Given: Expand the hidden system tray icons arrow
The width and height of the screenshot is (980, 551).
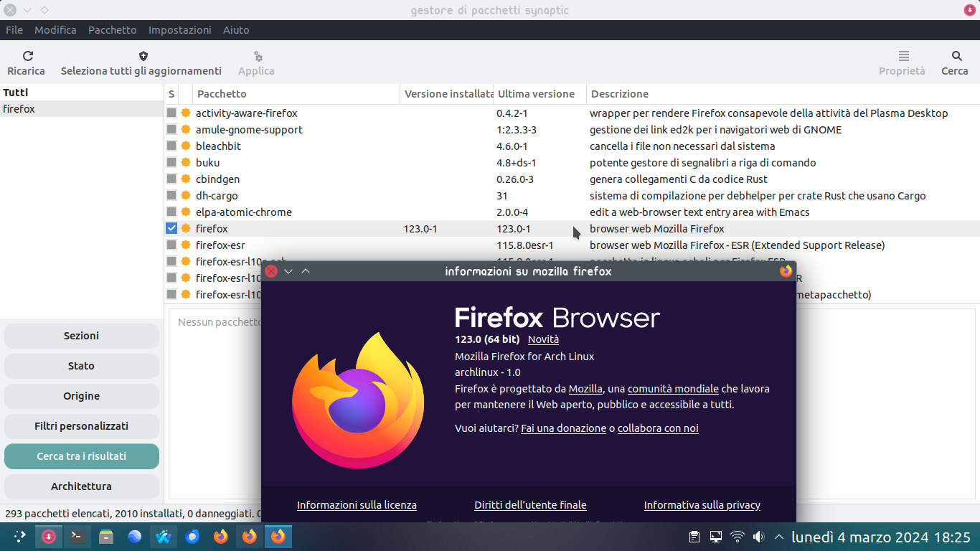Looking at the screenshot, I should pos(779,537).
